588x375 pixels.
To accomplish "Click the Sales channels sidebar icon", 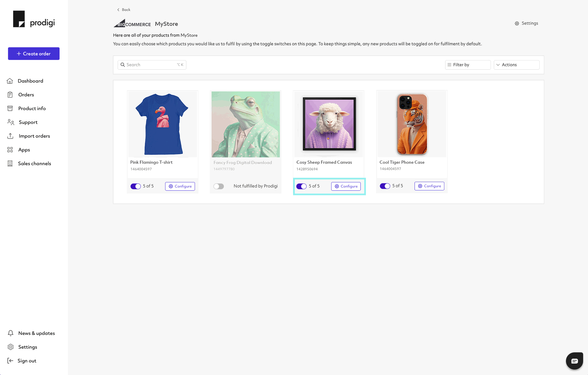I will 10,163.
